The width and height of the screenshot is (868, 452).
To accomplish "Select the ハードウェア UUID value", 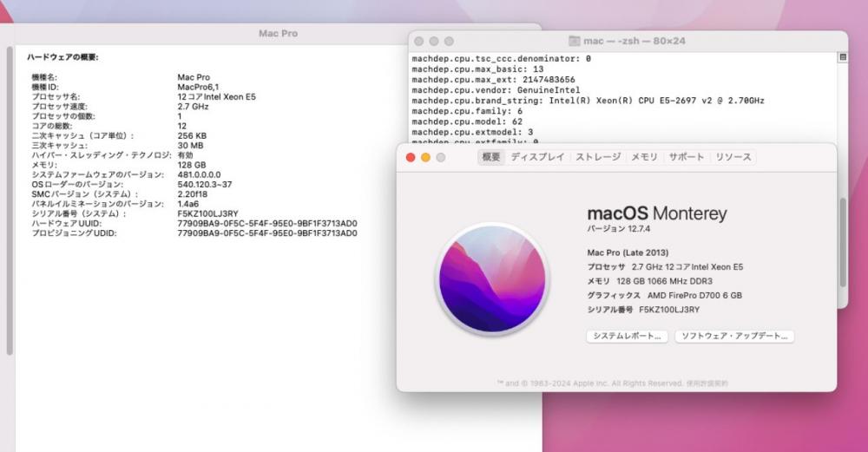I will coord(267,224).
